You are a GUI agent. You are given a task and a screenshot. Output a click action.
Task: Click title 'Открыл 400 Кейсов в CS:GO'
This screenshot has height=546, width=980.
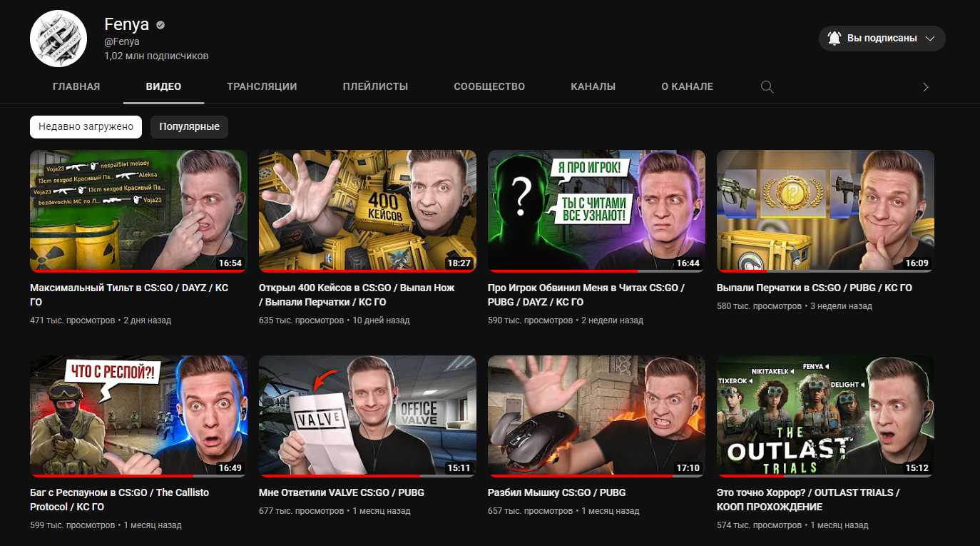click(x=357, y=295)
